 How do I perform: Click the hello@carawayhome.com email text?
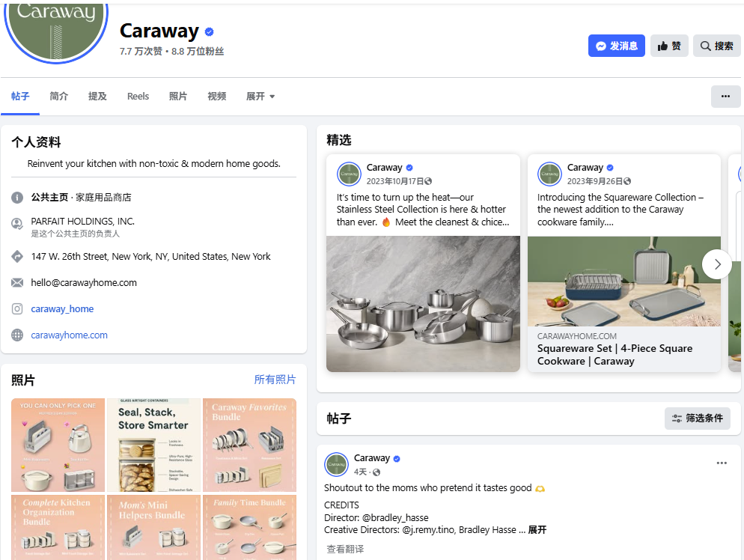coord(84,283)
